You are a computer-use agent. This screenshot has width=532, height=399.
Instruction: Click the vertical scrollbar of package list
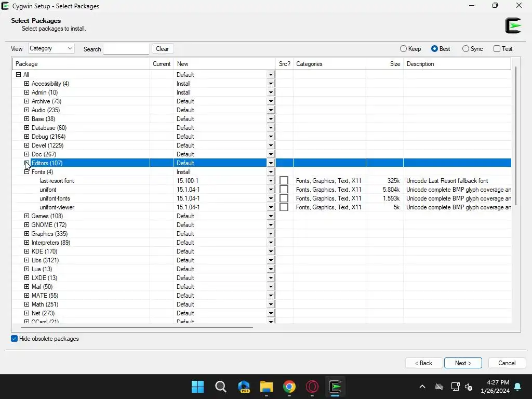click(x=516, y=136)
